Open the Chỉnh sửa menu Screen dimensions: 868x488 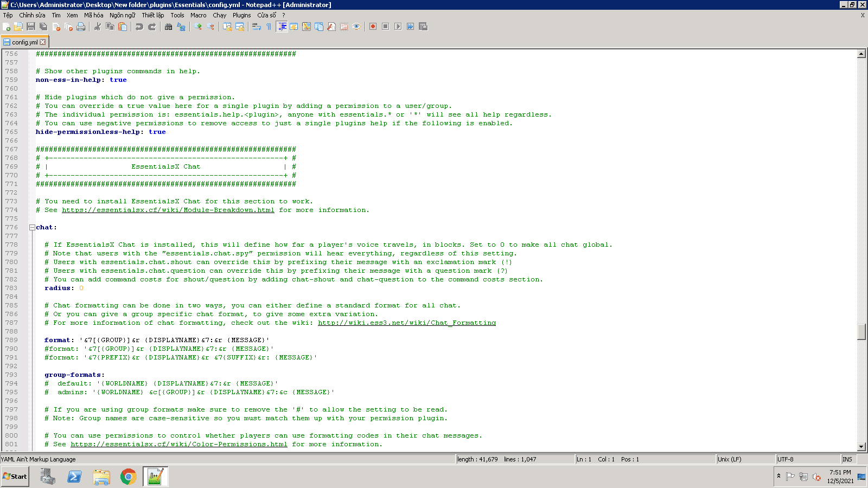point(33,15)
